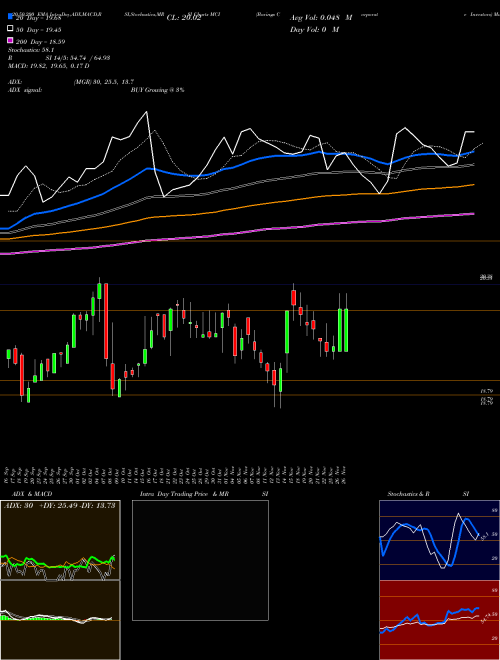Screen dimensions: 500x660
Task: Click the blue 20 Day legend swatch
Action: 10,17
